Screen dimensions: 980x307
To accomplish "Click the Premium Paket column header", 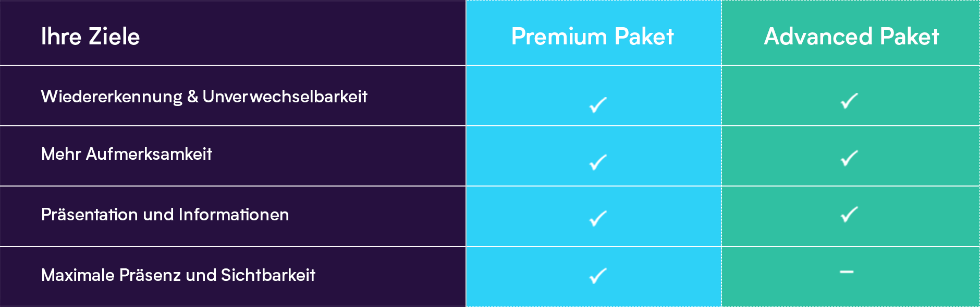I will coord(593,37).
